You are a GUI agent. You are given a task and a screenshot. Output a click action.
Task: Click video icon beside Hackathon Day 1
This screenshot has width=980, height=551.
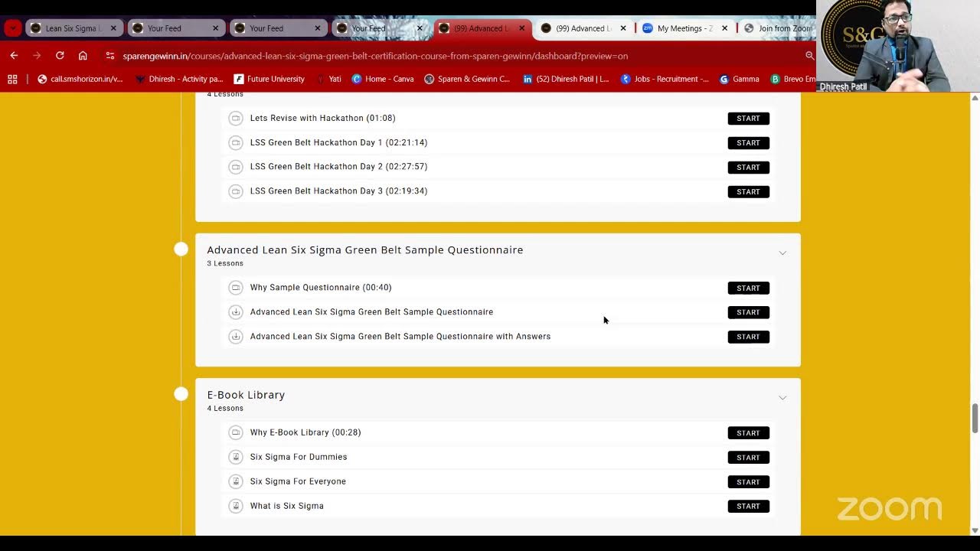pos(236,142)
